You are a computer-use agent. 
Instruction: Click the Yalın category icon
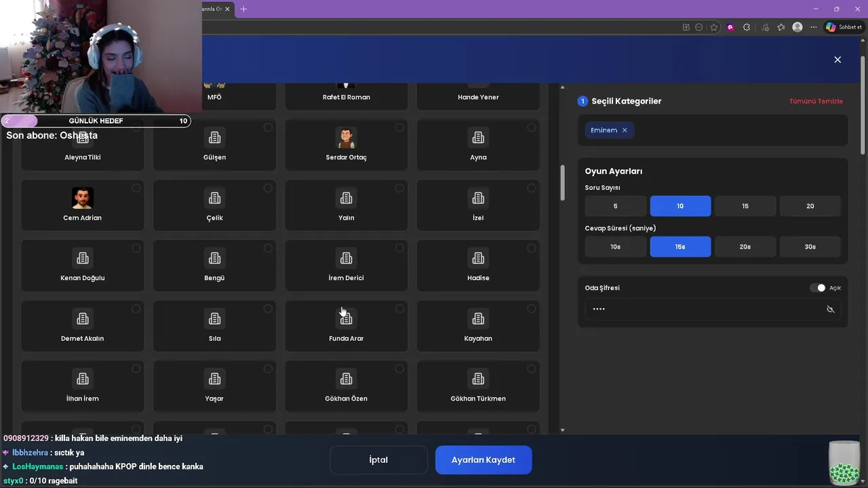(x=346, y=198)
